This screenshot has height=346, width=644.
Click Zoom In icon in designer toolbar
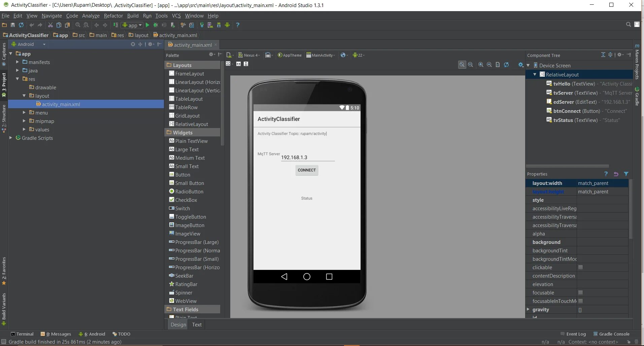pos(481,65)
